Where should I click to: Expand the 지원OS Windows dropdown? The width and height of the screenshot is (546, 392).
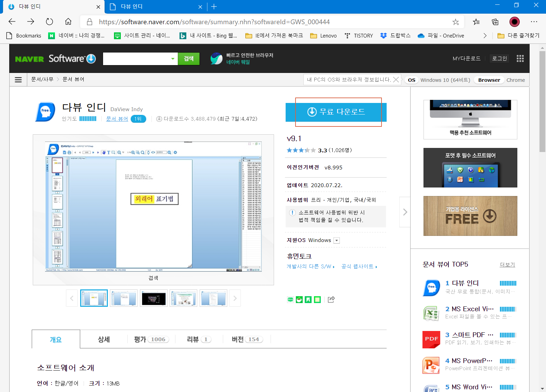(337, 240)
